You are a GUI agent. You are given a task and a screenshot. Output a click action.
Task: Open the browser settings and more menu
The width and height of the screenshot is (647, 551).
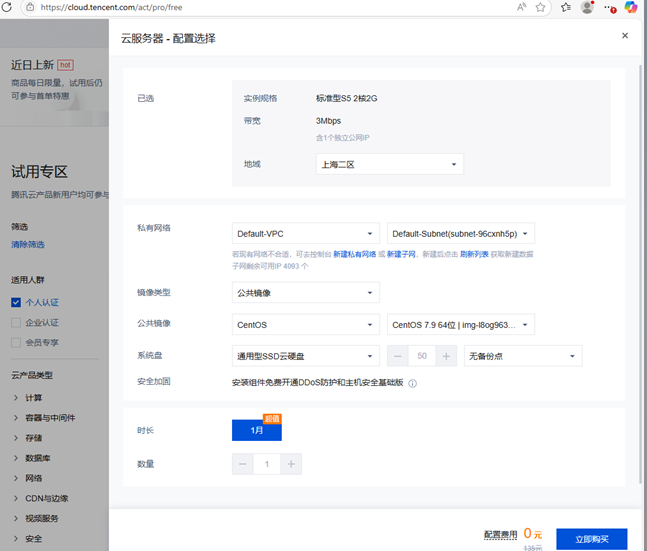coord(609,7)
